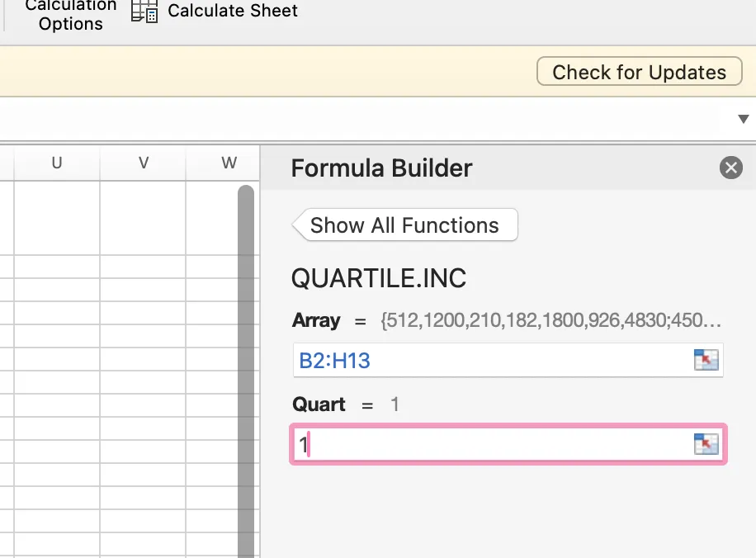Click the Calculate Sheet icon
Screen dimensions: 756x558
(x=144, y=12)
